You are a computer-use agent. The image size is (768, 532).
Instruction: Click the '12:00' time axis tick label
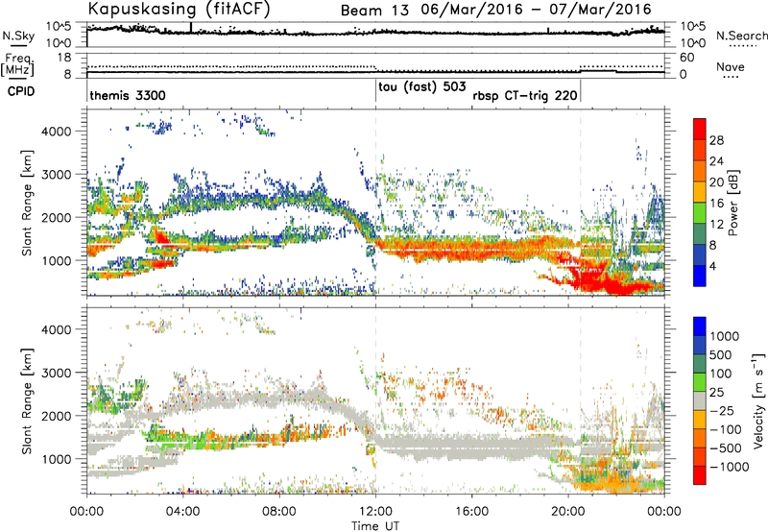[x=375, y=512]
